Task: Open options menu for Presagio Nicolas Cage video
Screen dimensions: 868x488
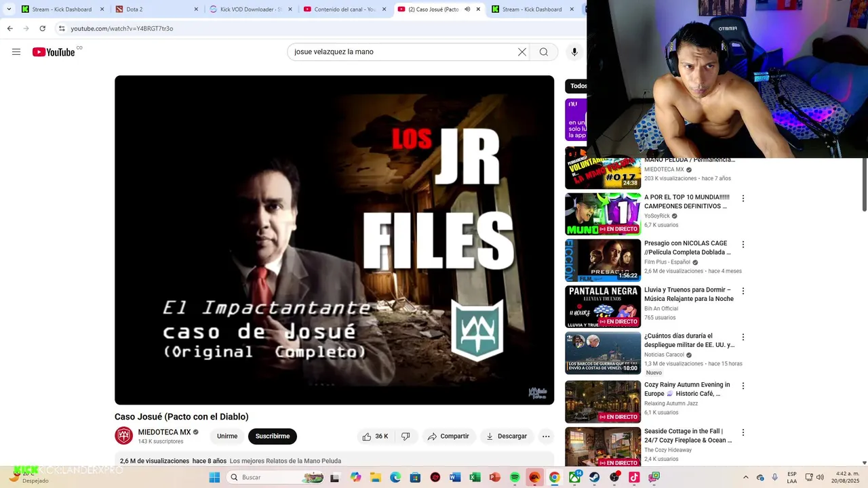Action: click(743, 245)
